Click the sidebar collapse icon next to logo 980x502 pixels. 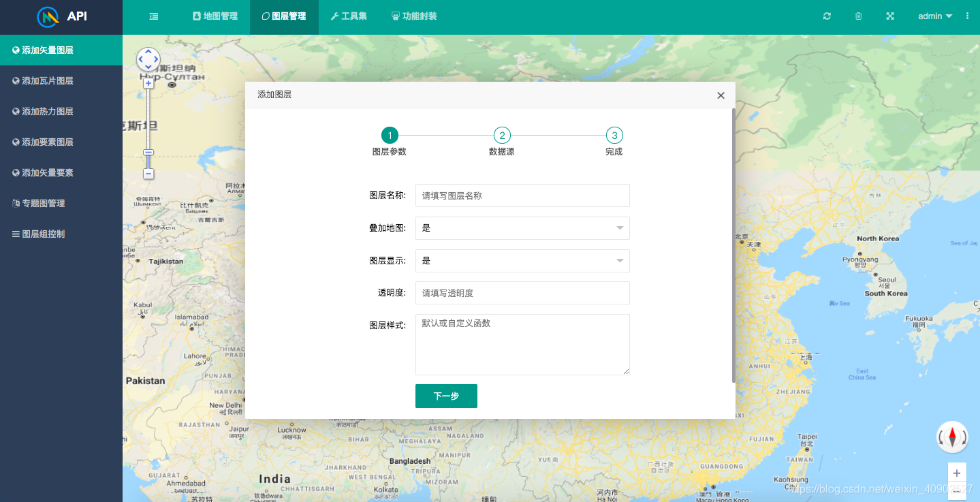(x=153, y=15)
